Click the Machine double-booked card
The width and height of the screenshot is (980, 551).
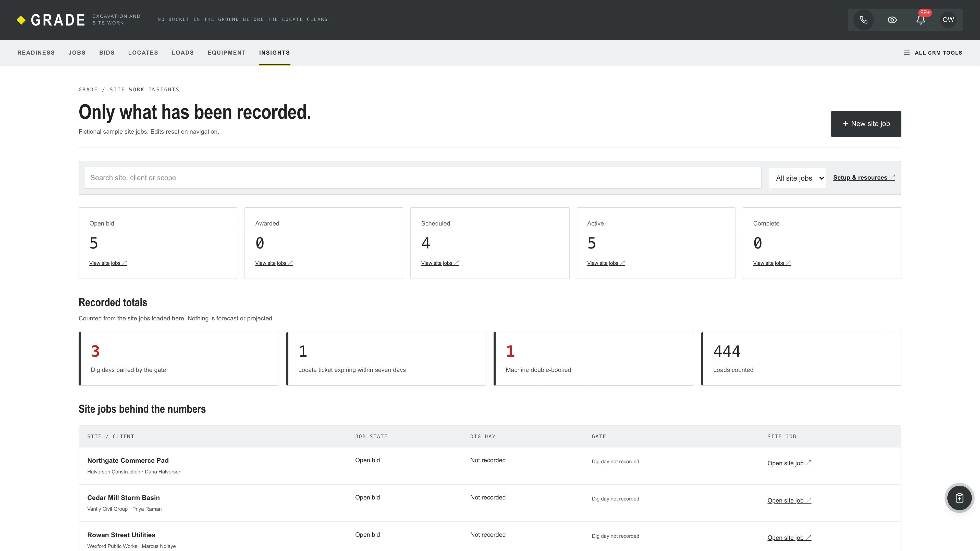[594, 359]
